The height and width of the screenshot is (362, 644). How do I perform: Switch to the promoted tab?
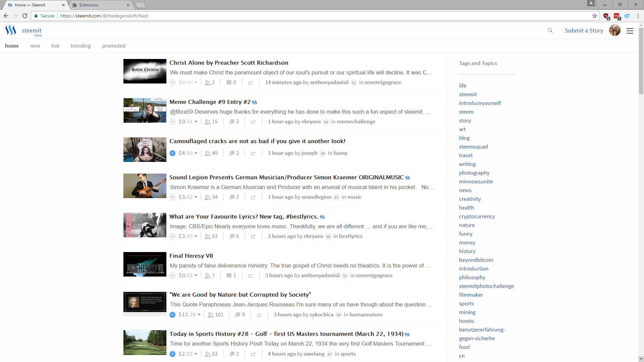tap(114, 46)
